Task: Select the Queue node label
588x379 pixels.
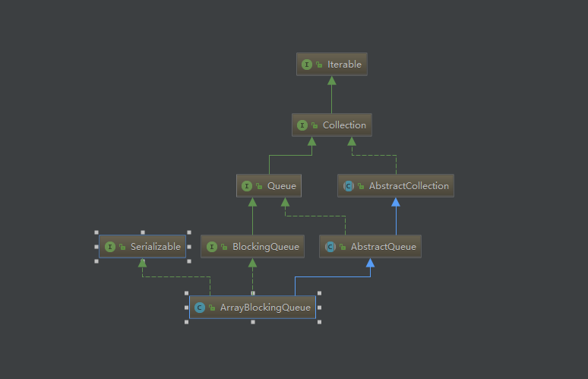Action: pos(282,186)
